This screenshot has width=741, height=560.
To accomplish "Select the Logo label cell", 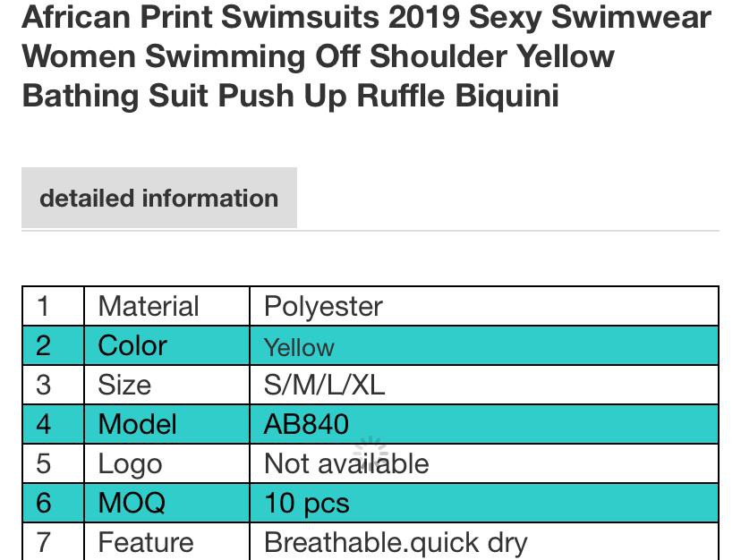I will coord(130,463).
